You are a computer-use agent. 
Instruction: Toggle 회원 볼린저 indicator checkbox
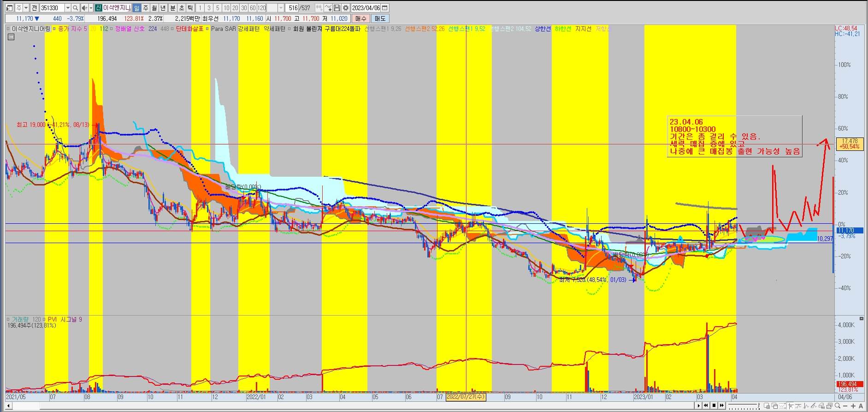(289, 29)
